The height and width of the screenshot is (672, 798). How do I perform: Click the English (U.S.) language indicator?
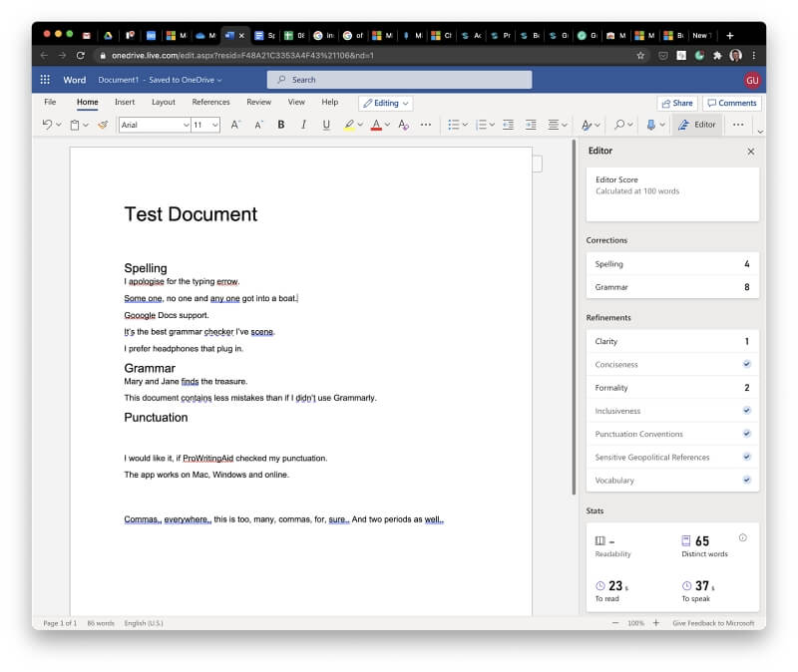[x=144, y=623]
